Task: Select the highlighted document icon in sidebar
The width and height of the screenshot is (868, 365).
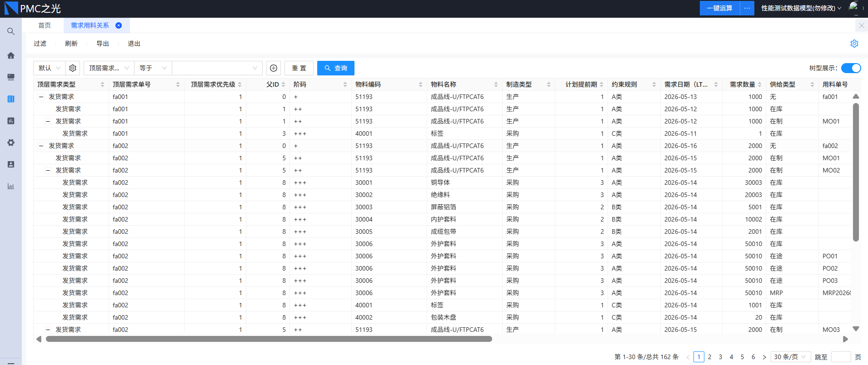Action: click(11, 99)
